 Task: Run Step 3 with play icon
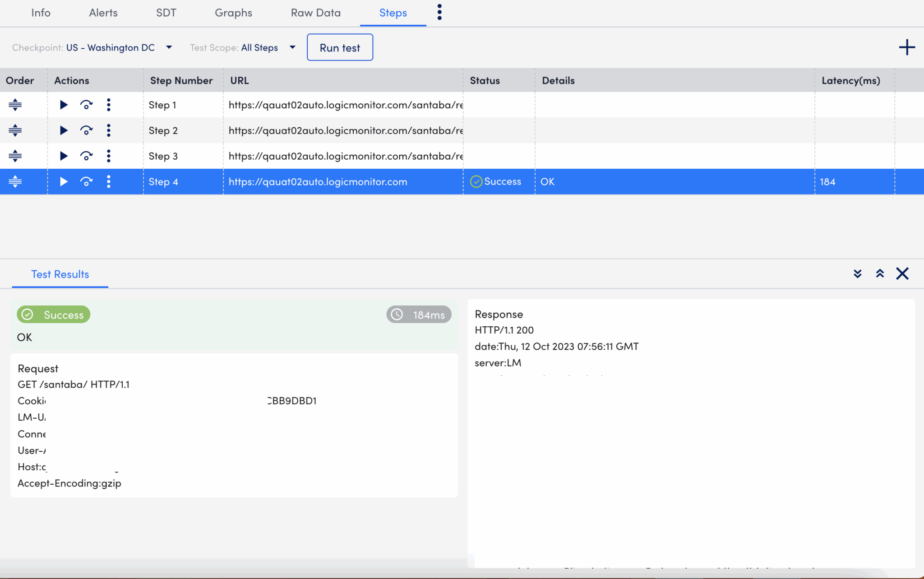(64, 156)
